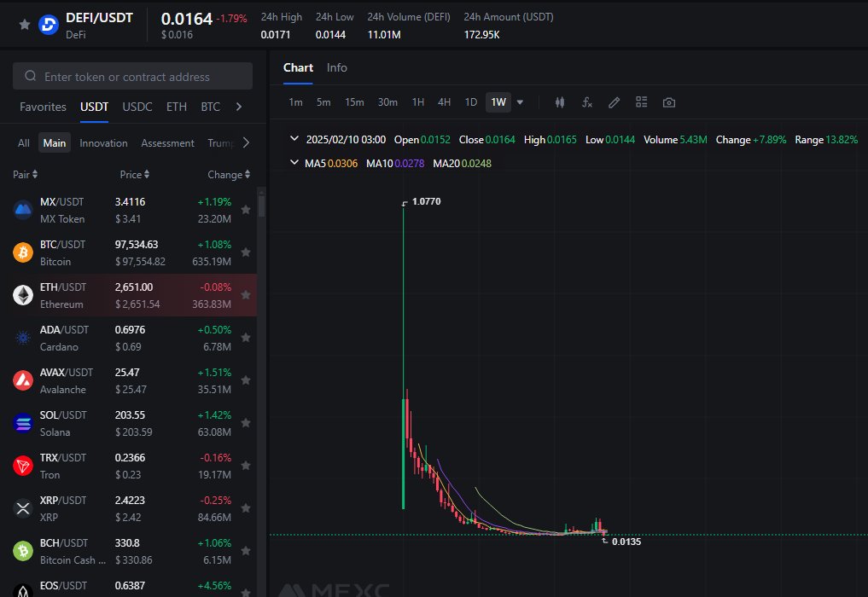This screenshot has width=868, height=597.
Task: Click the MA5 0.0306 indicator label
Action: 330,163
